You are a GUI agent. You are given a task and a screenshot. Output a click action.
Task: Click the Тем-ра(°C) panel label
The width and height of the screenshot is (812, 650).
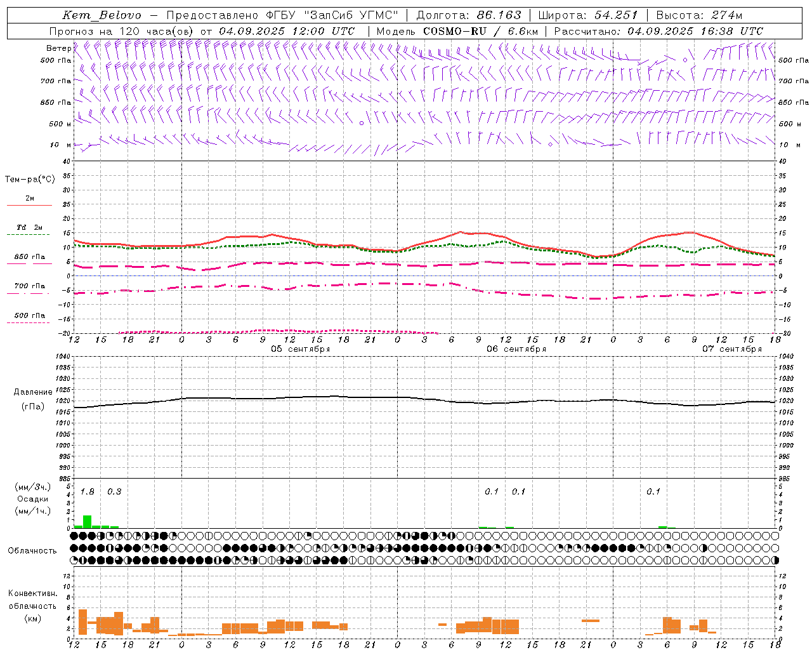[30, 180]
